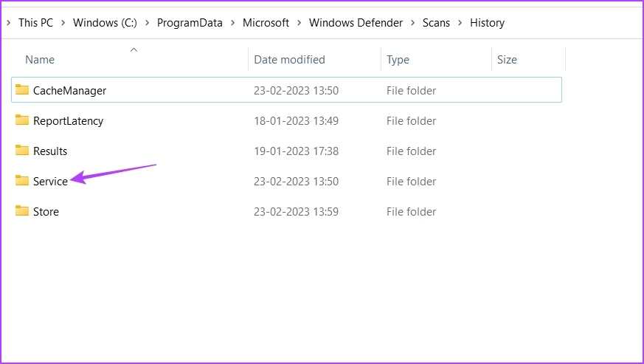Select the ReportLatency folder name

68,121
